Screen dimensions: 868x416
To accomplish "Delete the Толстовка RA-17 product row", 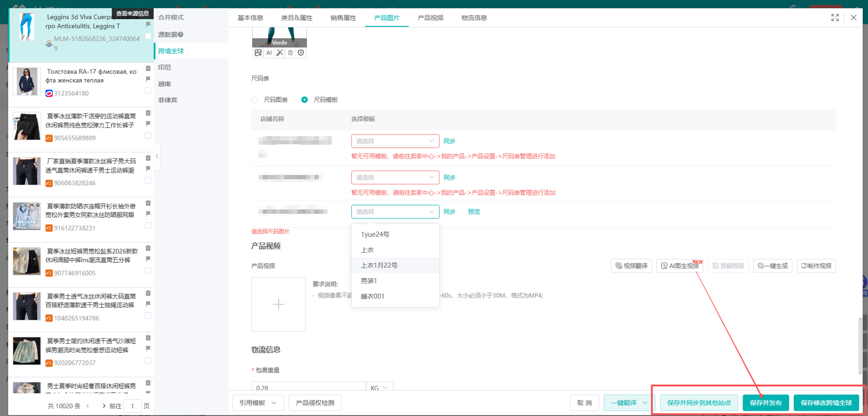I will click(x=148, y=69).
